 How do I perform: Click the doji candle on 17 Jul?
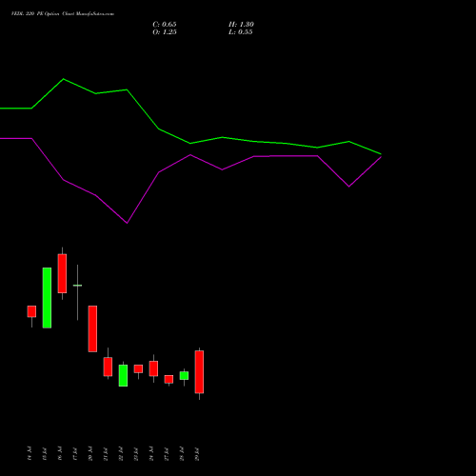point(77,286)
